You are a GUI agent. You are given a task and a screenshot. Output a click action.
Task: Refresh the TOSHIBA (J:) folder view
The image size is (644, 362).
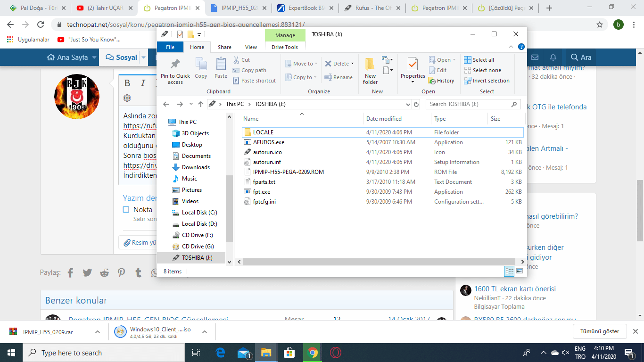(416, 104)
